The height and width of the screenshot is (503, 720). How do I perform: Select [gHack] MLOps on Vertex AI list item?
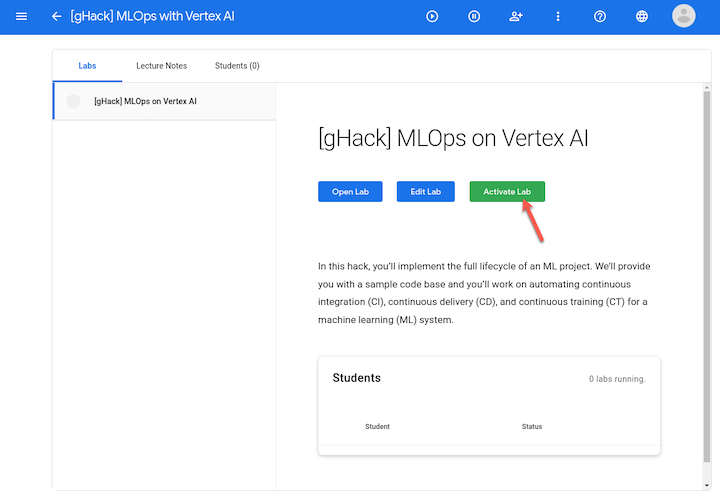pyautogui.click(x=145, y=101)
